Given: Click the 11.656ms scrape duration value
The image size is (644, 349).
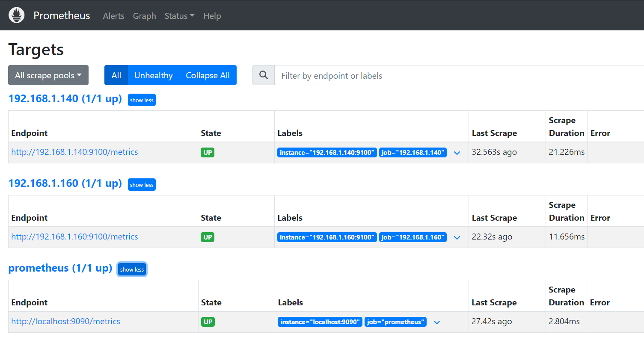Looking at the screenshot, I should 567,237.
